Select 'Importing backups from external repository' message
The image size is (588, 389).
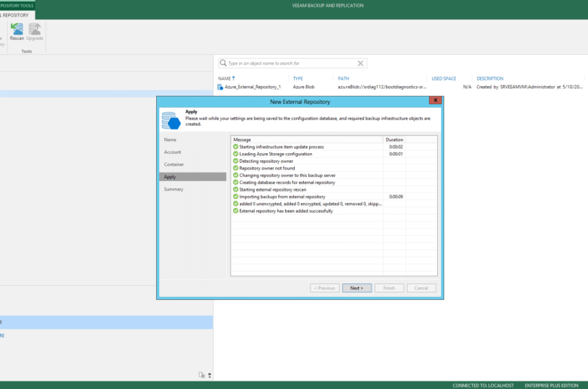tap(283, 197)
